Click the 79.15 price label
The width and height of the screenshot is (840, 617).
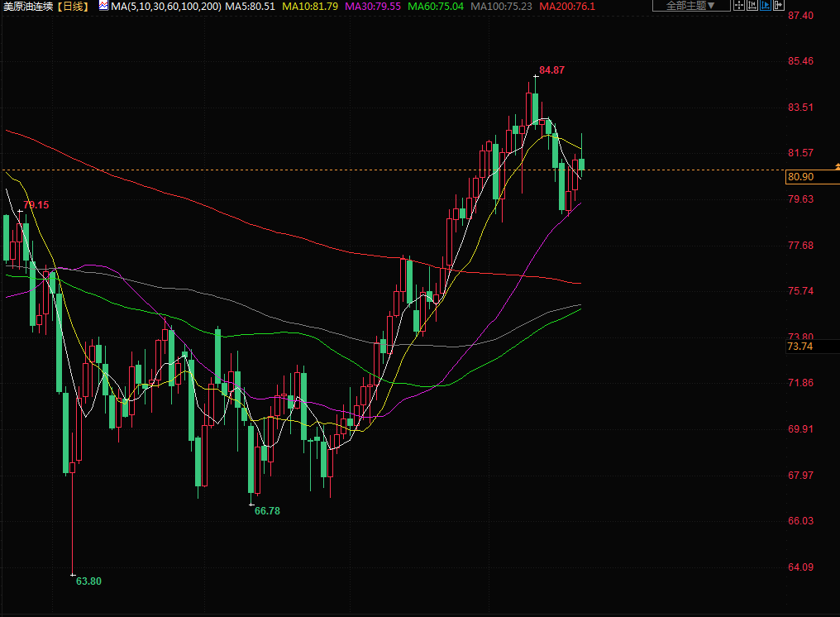(x=36, y=205)
